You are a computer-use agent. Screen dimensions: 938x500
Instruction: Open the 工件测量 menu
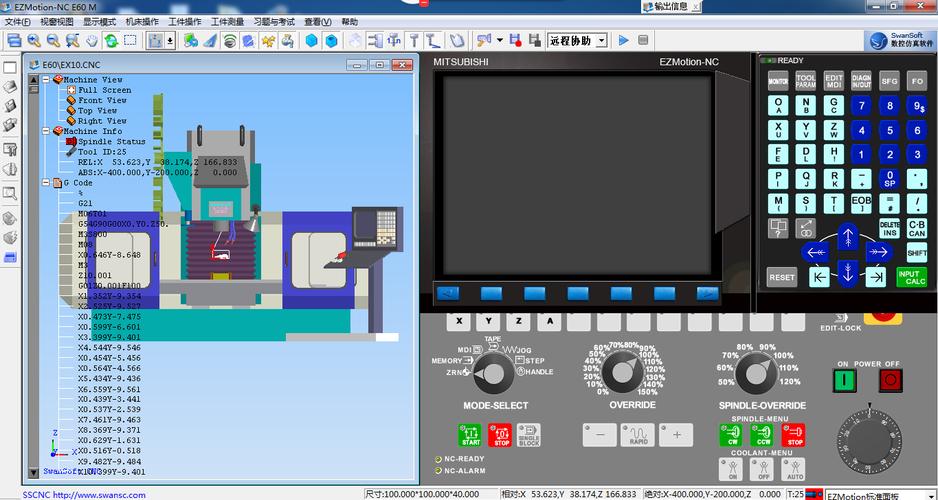click(227, 21)
